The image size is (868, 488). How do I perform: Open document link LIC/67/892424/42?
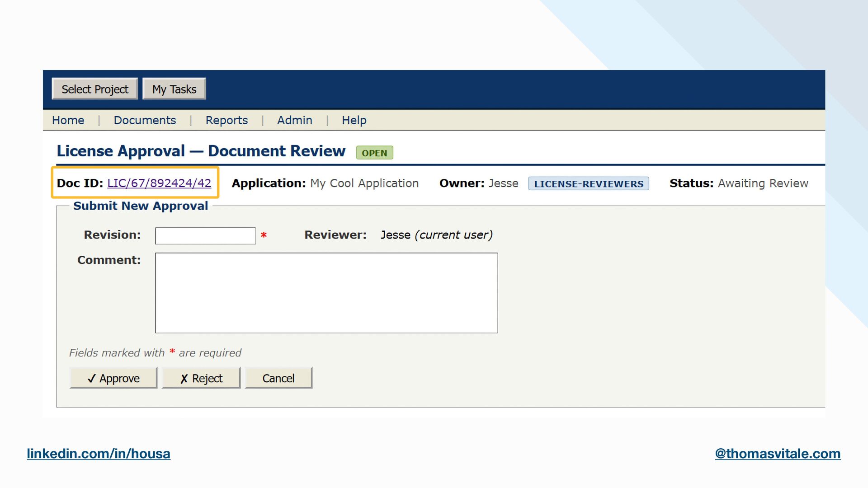pyautogui.click(x=159, y=183)
